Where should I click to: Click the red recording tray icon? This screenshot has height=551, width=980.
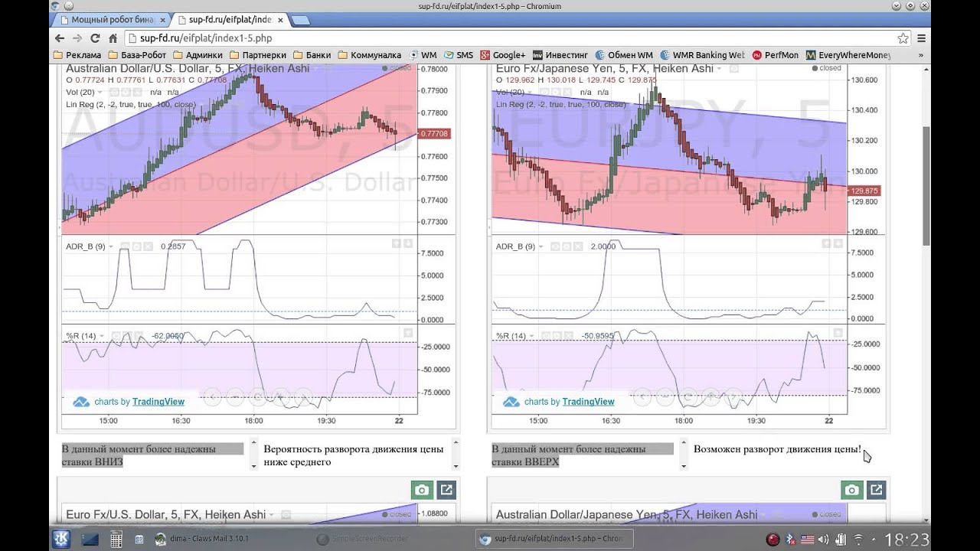773,540
